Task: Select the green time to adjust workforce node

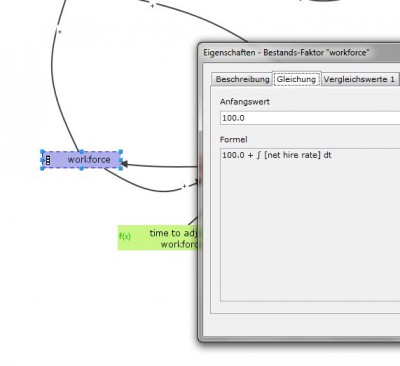Action: click(x=158, y=238)
